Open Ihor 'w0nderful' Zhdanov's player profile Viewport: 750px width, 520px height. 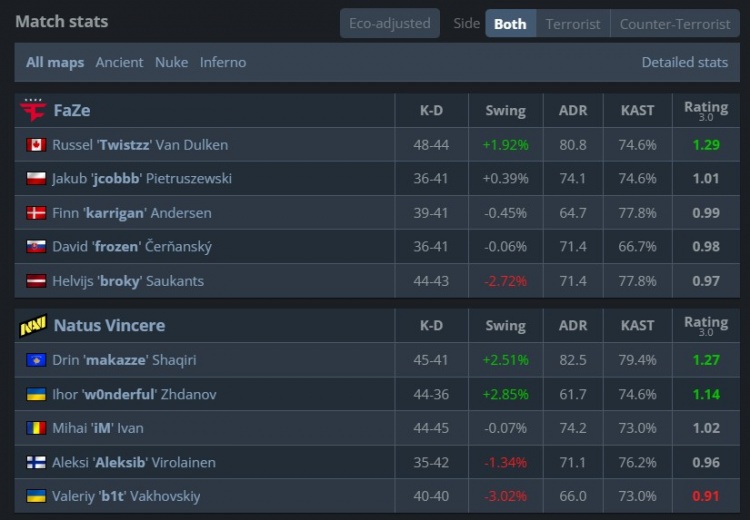point(134,394)
